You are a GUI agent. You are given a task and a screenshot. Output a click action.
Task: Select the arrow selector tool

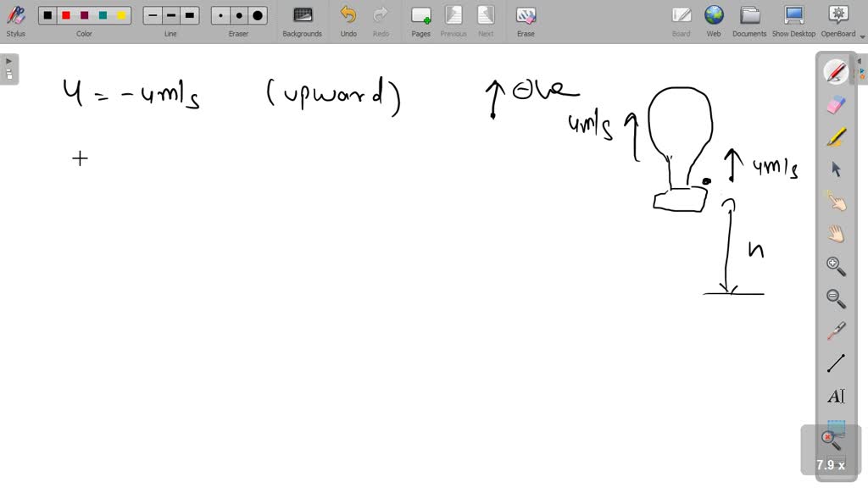click(x=836, y=169)
